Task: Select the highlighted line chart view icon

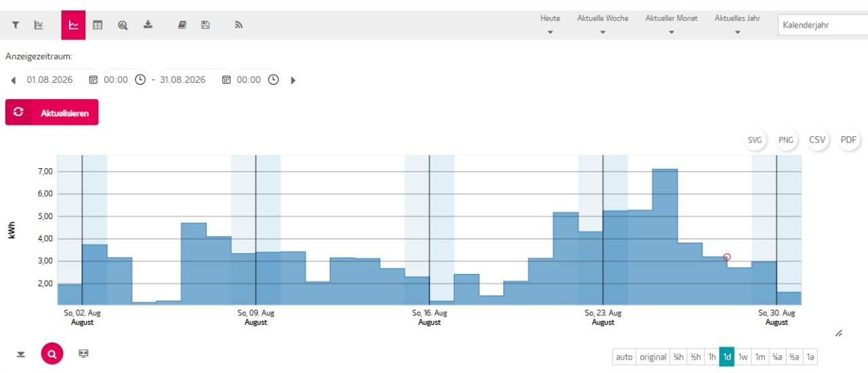Action: click(x=73, y=25)
